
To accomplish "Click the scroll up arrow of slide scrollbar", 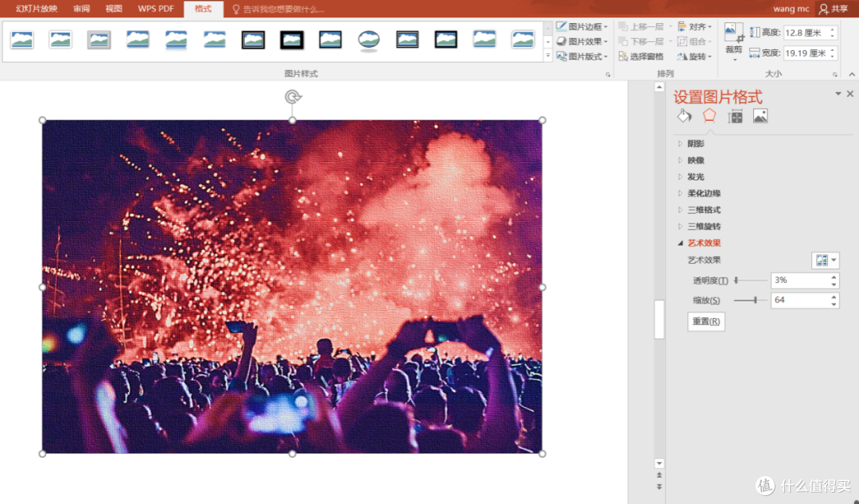I will click(x=659, y=87).
